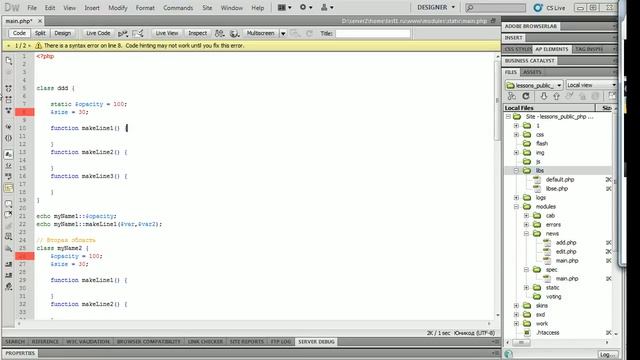Click CS Live icon in application bar

538,7
